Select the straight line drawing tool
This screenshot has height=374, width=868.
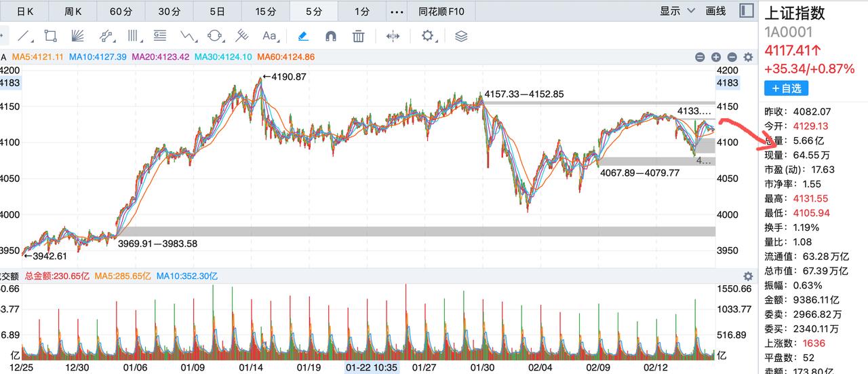coord(24,35)
